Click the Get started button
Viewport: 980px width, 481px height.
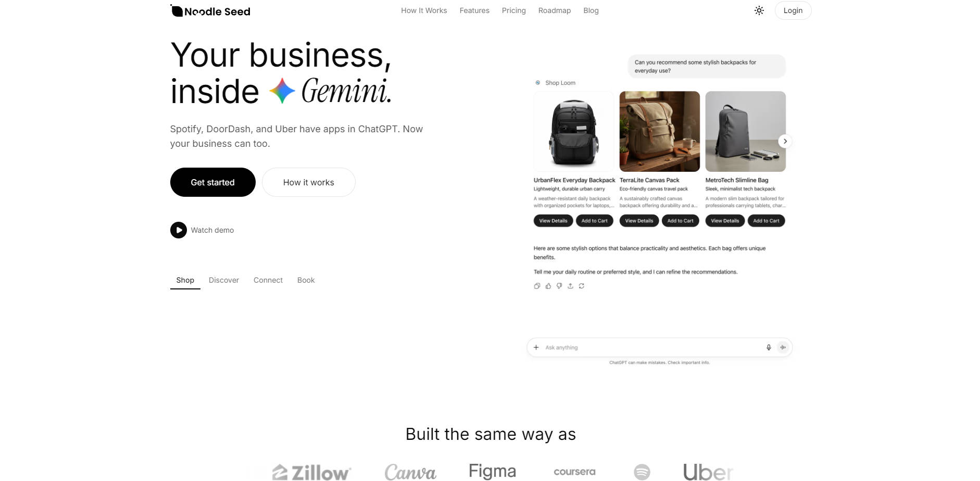[213, 182]
